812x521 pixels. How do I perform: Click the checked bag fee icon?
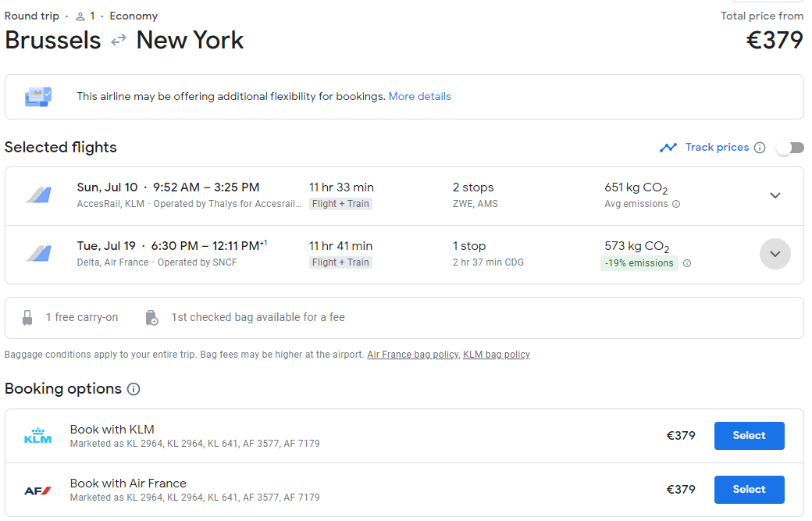point(151,318)
